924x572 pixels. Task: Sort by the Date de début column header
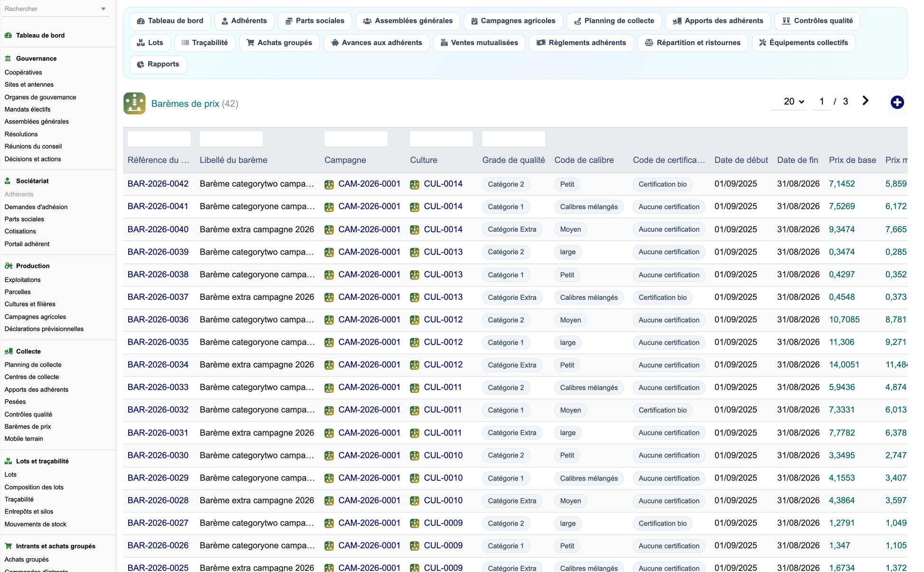pos(741,160)
